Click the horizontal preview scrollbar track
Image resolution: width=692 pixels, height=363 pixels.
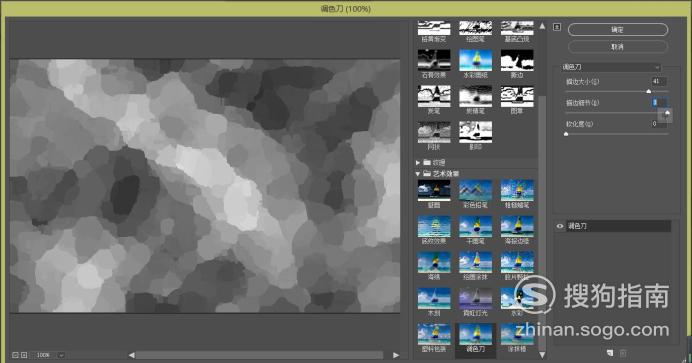(x=260, y=355)
